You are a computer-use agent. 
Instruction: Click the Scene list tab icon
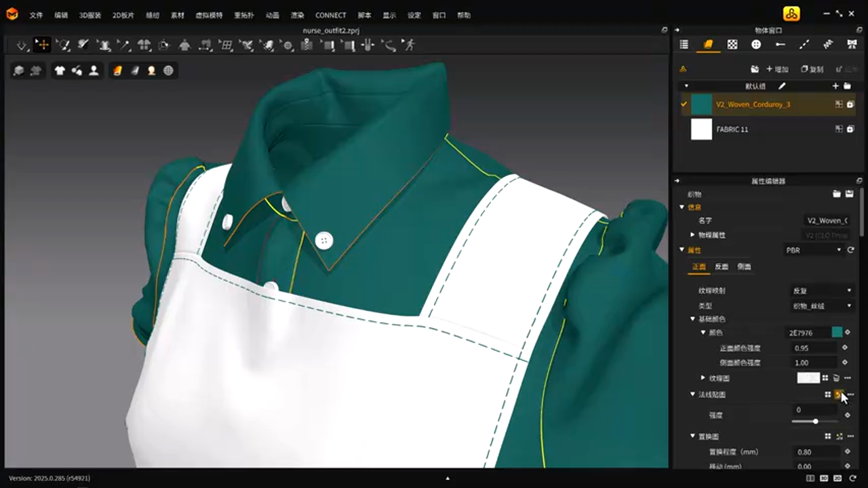point(684,45)
